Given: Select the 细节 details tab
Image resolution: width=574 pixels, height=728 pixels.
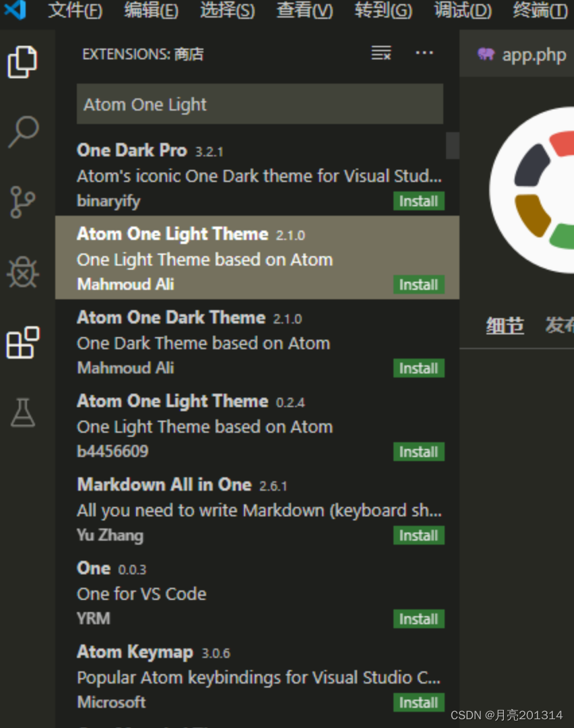Looking at the screenshot, I should tap(505, 326).
